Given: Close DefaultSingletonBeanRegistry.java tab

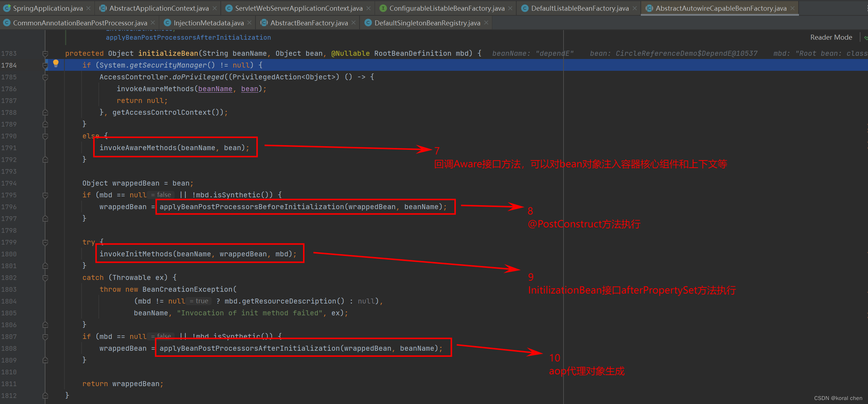Looking at the screenshot, I should point(486,23).
